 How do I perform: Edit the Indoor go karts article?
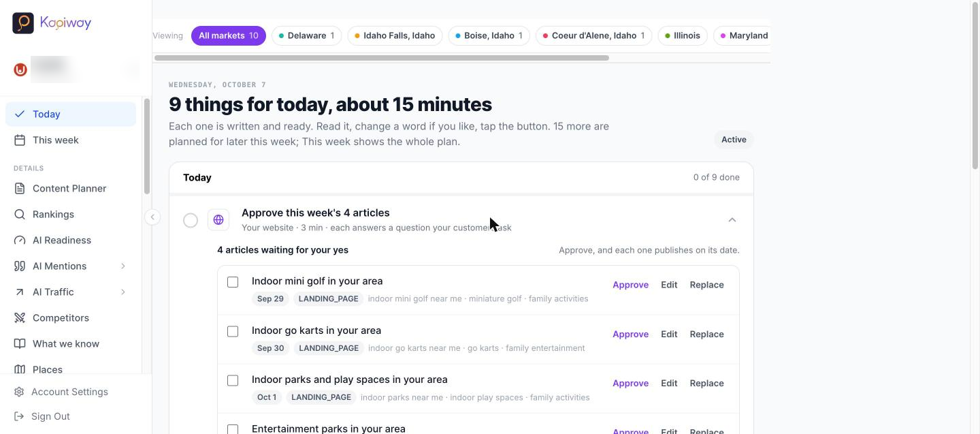click(x=669, y=334)
